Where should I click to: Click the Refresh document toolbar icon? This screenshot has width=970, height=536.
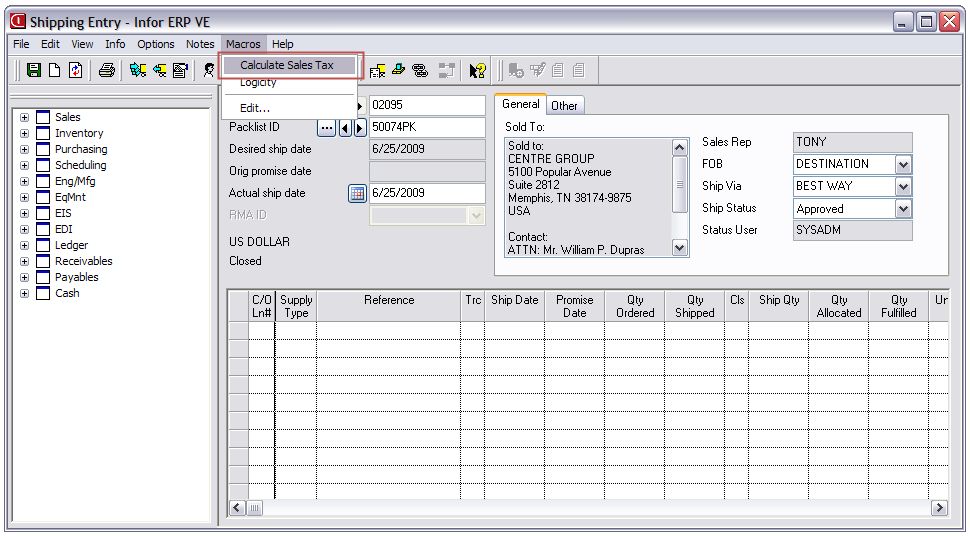pos(75,70)
